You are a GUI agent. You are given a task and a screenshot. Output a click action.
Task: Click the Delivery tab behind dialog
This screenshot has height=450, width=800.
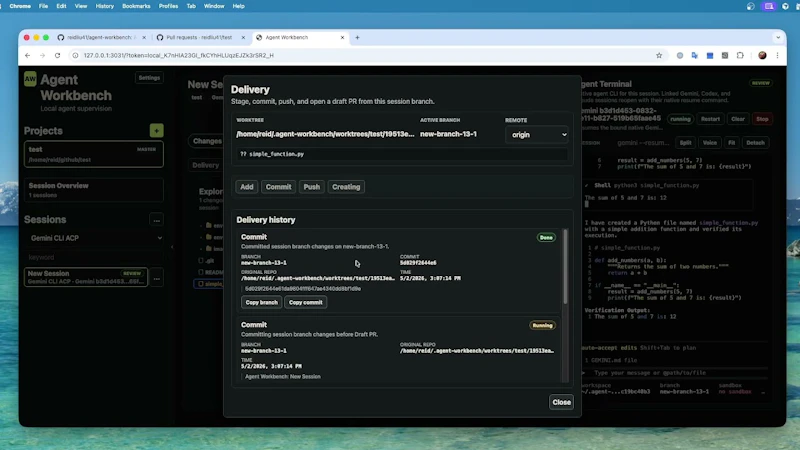(205, 165)
